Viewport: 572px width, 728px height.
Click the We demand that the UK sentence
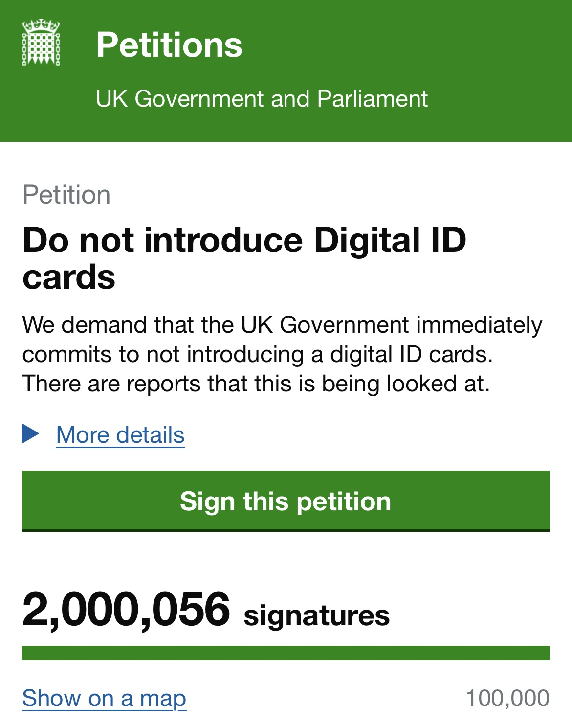282,325
